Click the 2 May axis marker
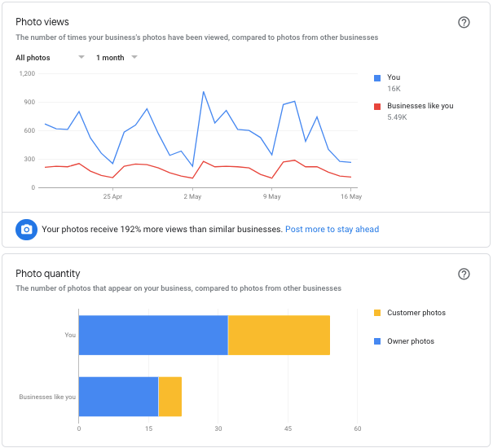493x448 pixels. (192, 196)
